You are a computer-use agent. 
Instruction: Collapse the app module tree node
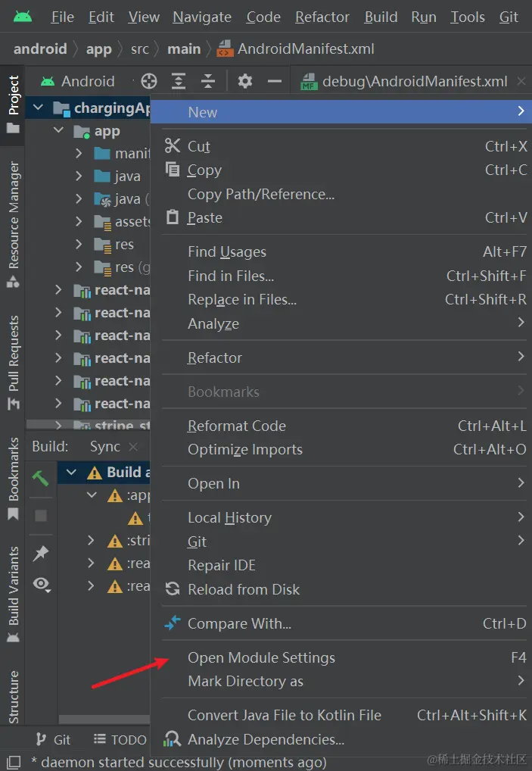[x=59, y=131]
